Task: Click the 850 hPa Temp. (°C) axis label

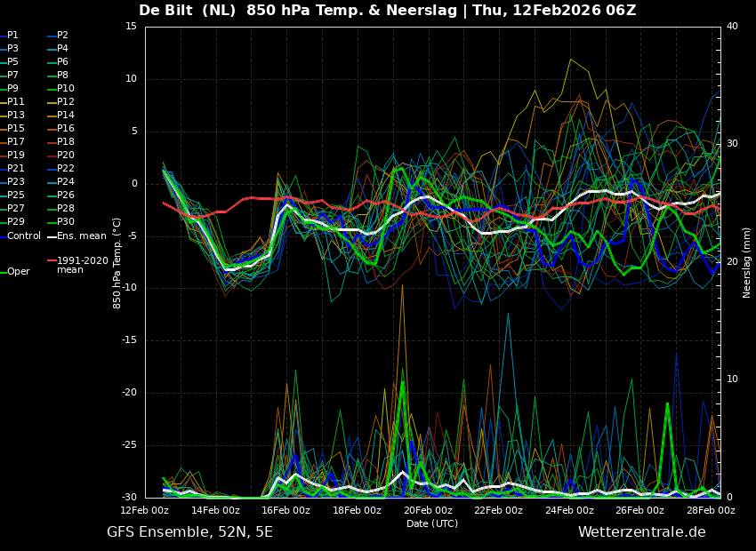Action: tap(117, 262)
